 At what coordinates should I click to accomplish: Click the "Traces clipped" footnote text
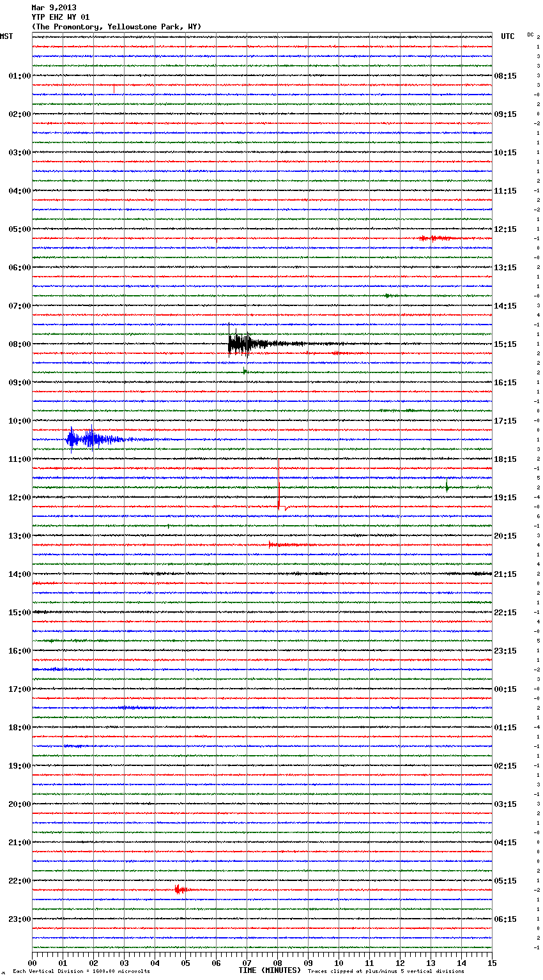pyautogui.click(x=386, y=972)
